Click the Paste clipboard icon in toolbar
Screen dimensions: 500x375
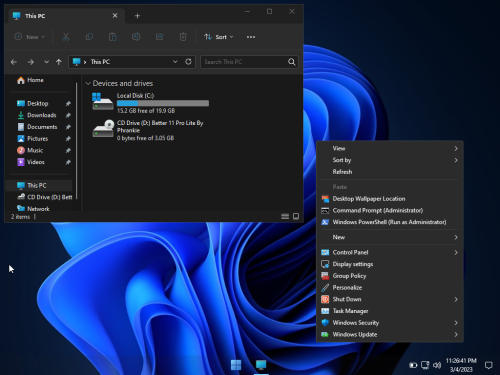[113, 37]
